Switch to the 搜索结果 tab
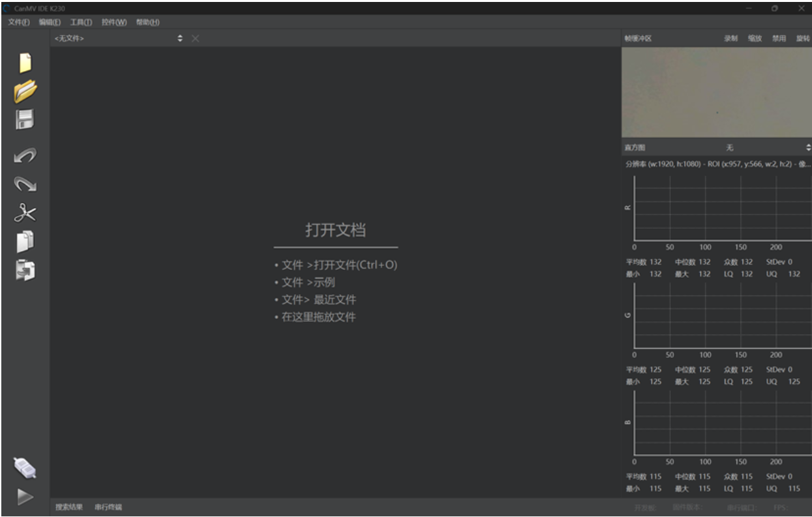The image size is (812, 517). coord(69,507)
